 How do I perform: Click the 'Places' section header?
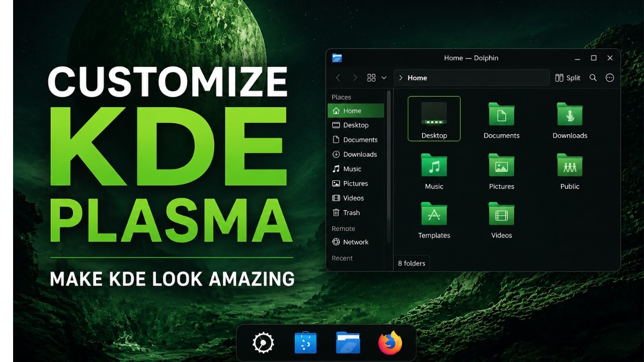(341, 97)
